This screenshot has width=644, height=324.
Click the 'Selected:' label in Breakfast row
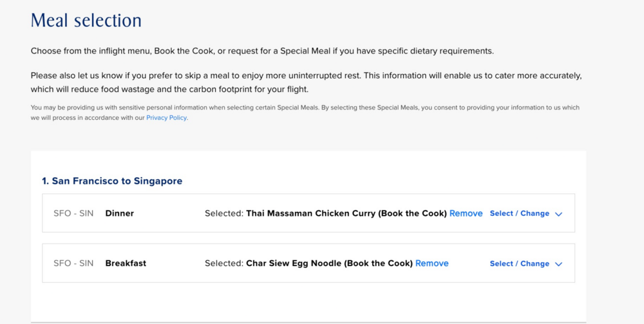[x=224, y=263]
